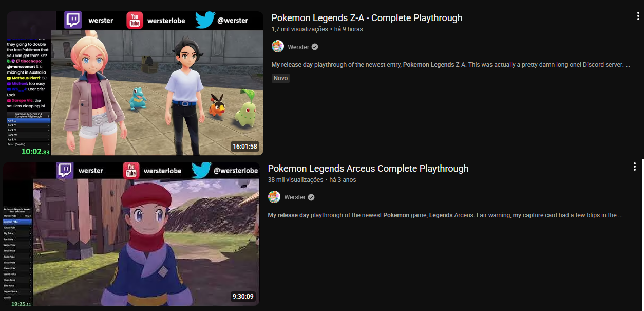Click the Twitter bird logo in the Z-A thumbnail
644x311 pixels.
pos(204,20)
